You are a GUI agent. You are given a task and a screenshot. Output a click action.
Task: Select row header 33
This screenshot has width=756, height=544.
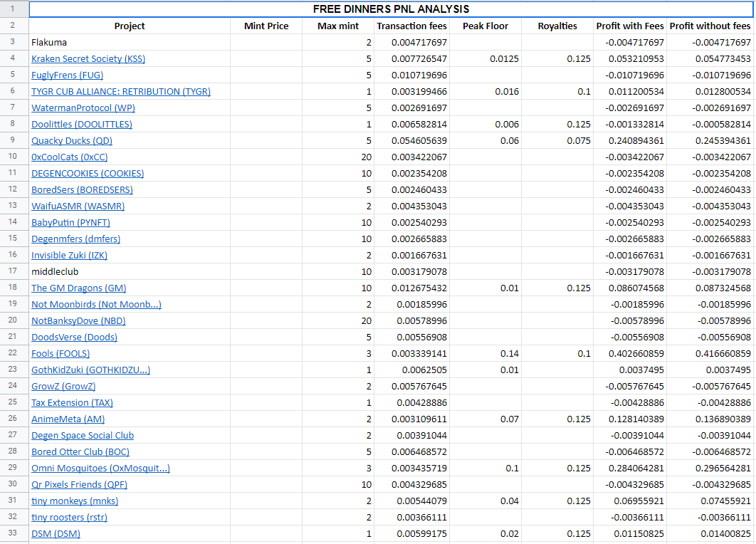(x=13, y=533)
